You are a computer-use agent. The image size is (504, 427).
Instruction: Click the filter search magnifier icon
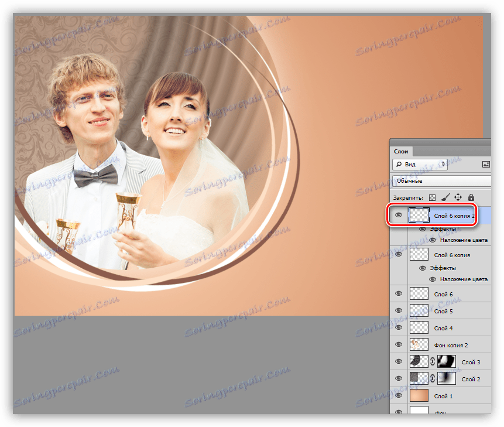[x=399, y=165]
